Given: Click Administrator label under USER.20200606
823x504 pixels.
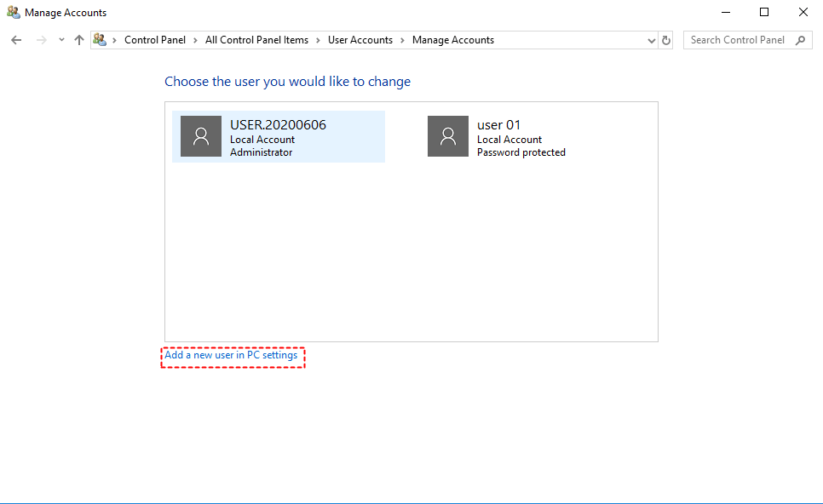Looking at the screenshot, I should tap(261, 152).
